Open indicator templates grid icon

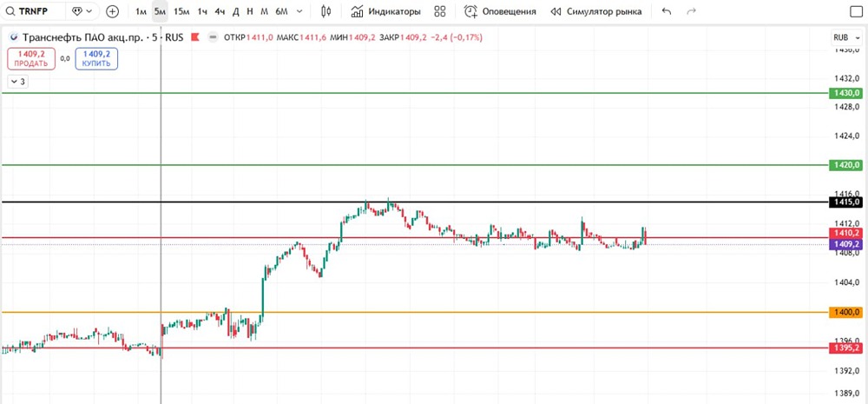pos(440,11)
